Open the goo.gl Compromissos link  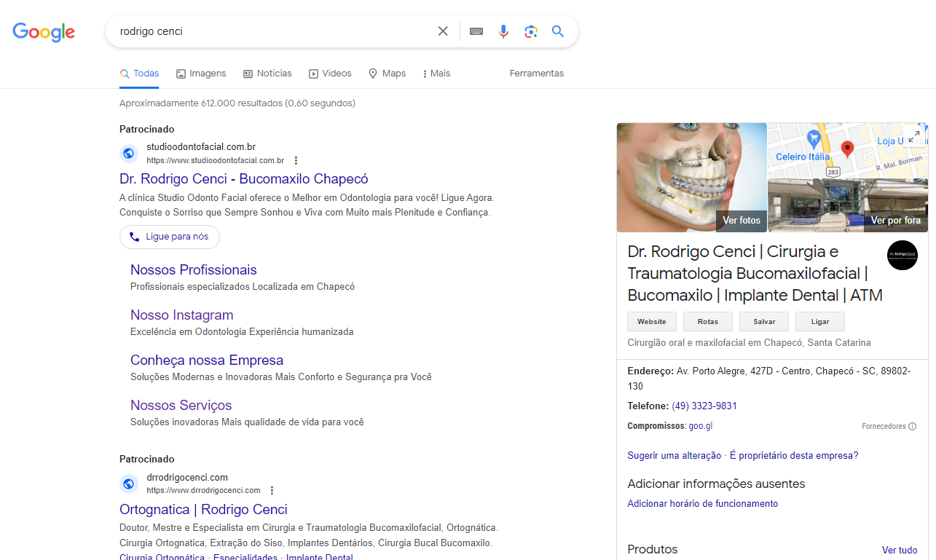click(x=701, y=427)
